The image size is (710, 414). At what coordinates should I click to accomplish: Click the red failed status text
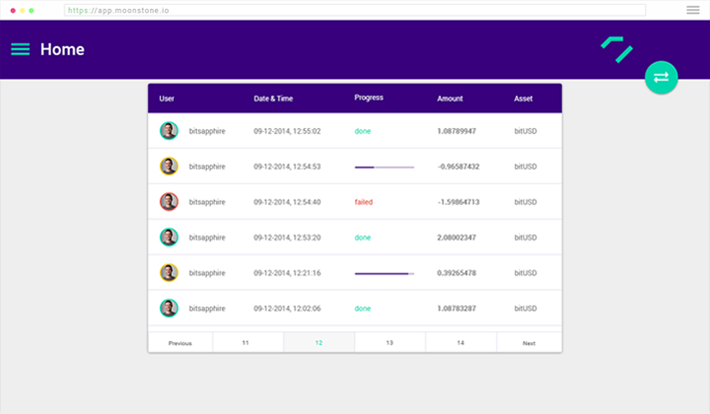point(364,202)
